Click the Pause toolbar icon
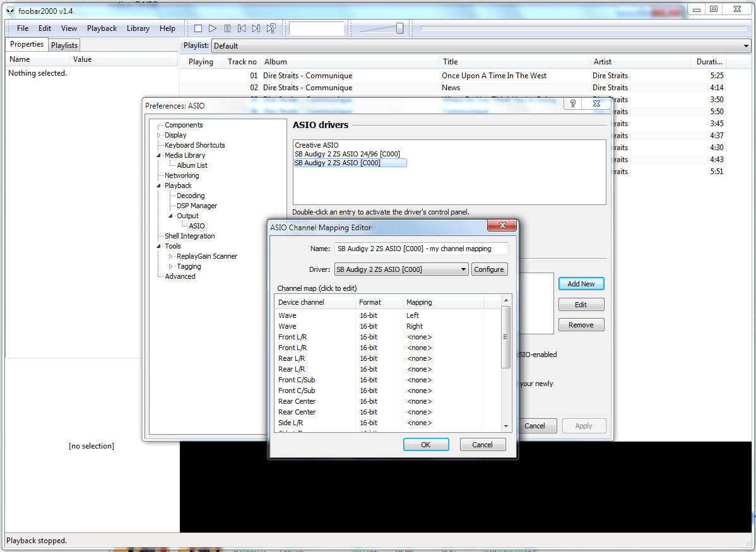The height and width of the screenshot is (552, 756). [x=227, y=28]
